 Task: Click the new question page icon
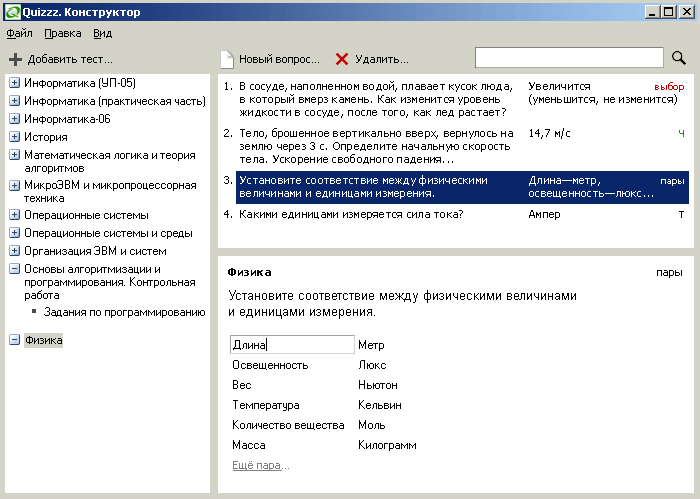(x=227, y=59)
